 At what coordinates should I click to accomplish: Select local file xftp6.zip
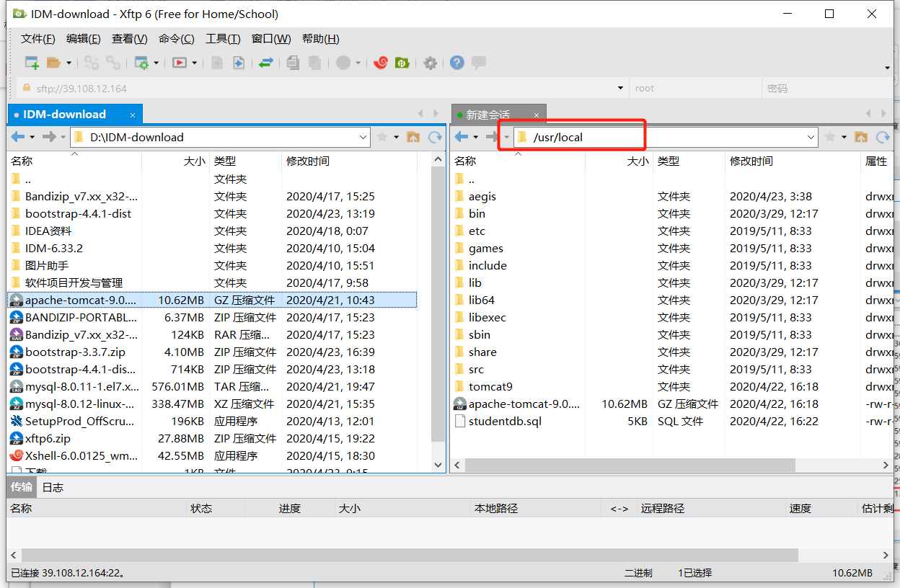(x=48, y=438)
